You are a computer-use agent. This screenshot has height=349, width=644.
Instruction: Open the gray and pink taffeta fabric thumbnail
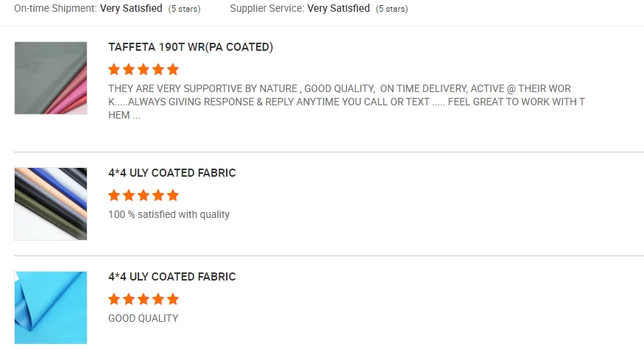click(51, 78)
